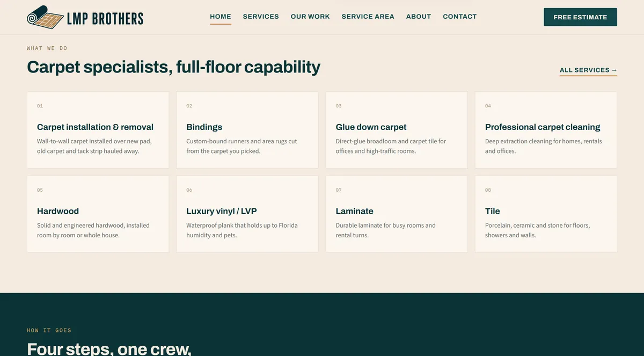This screenshot has width=644, height=356.
Task: Click the "Porcelain, ceramic and stone" description
Action: 538,230
